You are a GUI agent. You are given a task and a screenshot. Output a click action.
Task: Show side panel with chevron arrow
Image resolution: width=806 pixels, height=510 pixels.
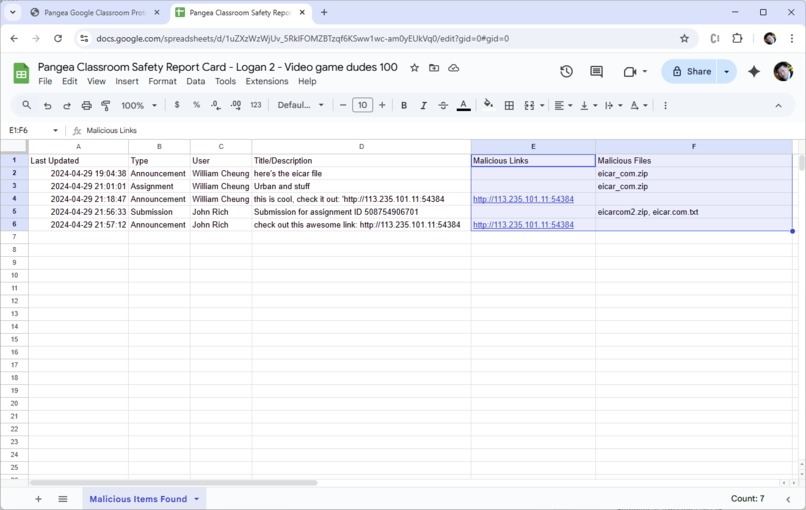pos(788,499)
